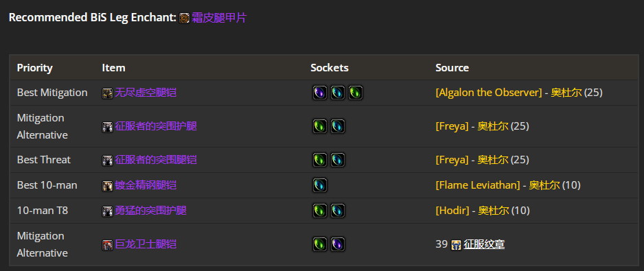The image size is (644, 271).
Task: Follow the Flame Leviathan source link
Action: (x=478, y=185)
